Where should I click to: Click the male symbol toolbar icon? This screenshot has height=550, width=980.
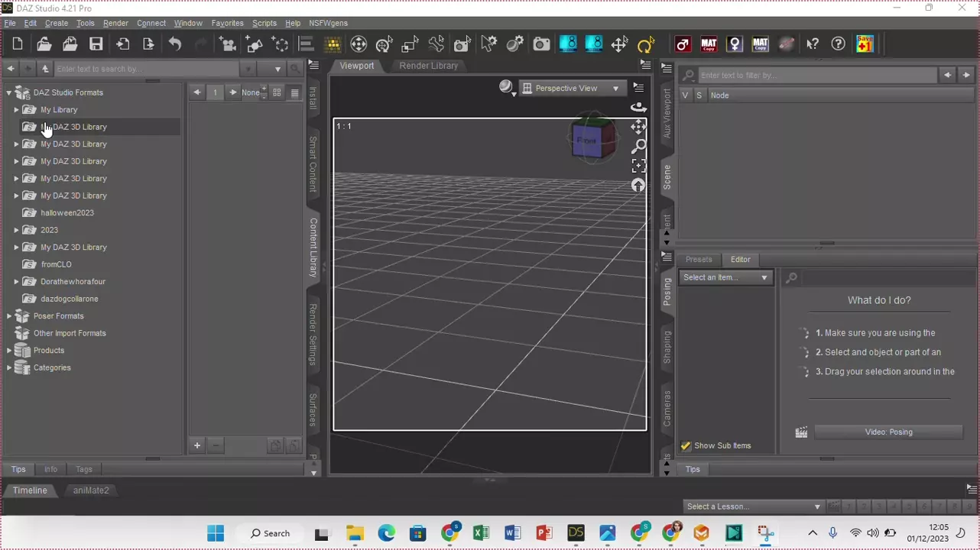(x=683, y=44)
